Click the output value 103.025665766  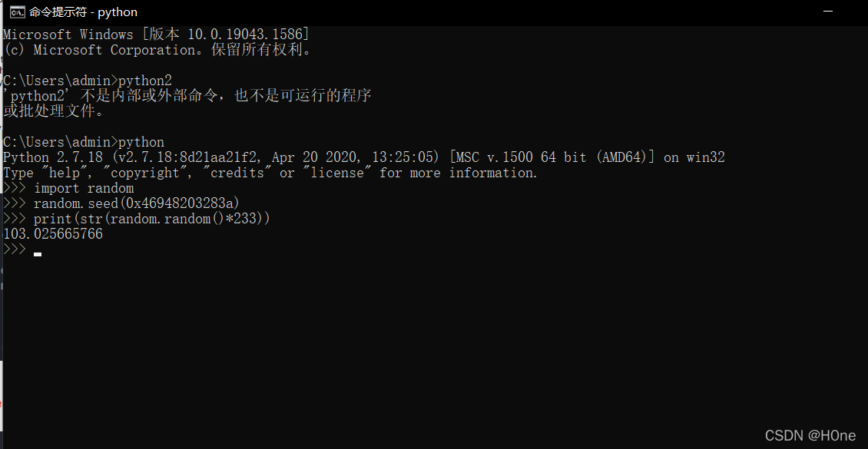tap(53, 234)
